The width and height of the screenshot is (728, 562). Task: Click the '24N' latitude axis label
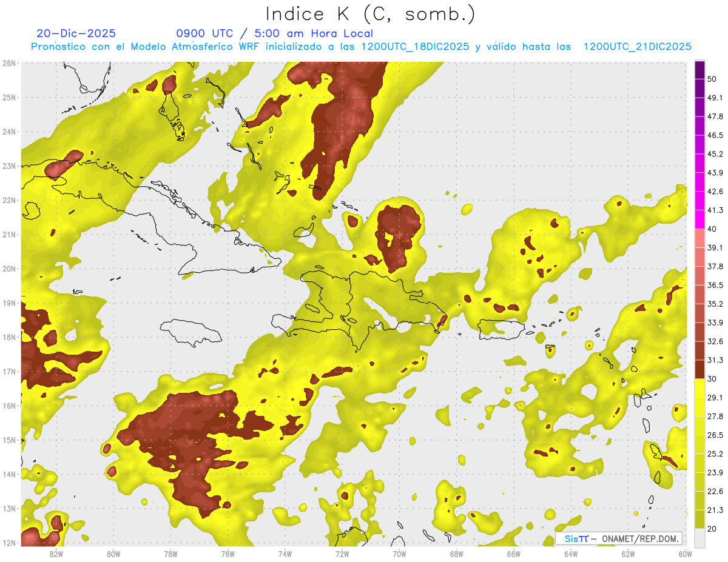pyautogui.click(x=9, y=132)
